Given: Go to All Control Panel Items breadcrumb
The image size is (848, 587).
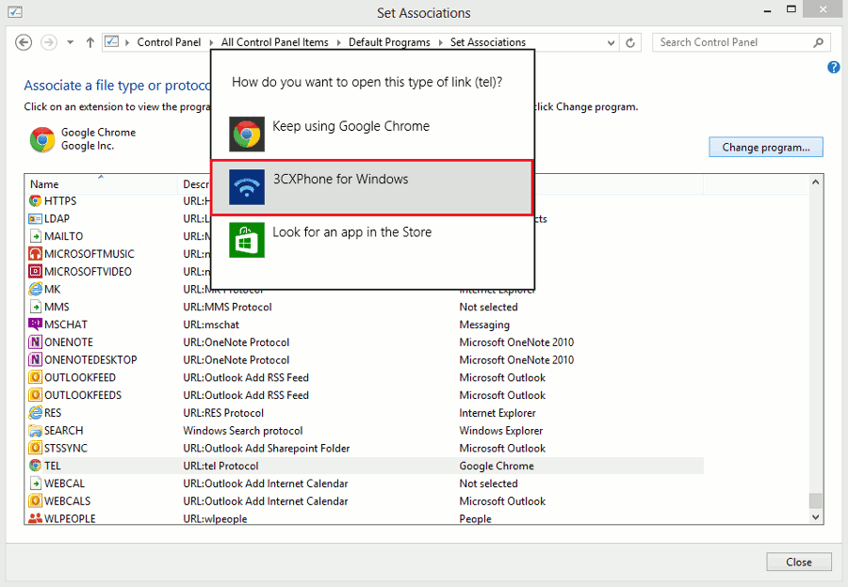Looking at the screenshot, I should point(275,42).
